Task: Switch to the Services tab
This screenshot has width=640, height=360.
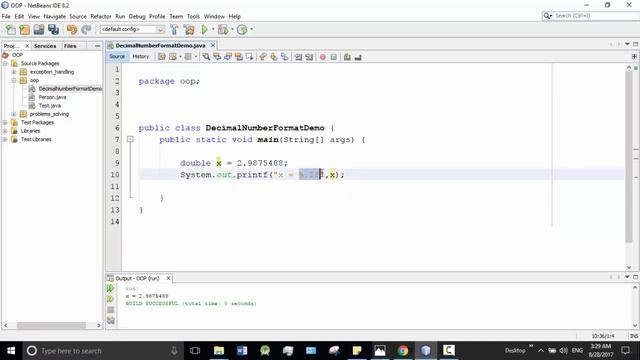Action: pyautogui.click(x=45, y=46)
